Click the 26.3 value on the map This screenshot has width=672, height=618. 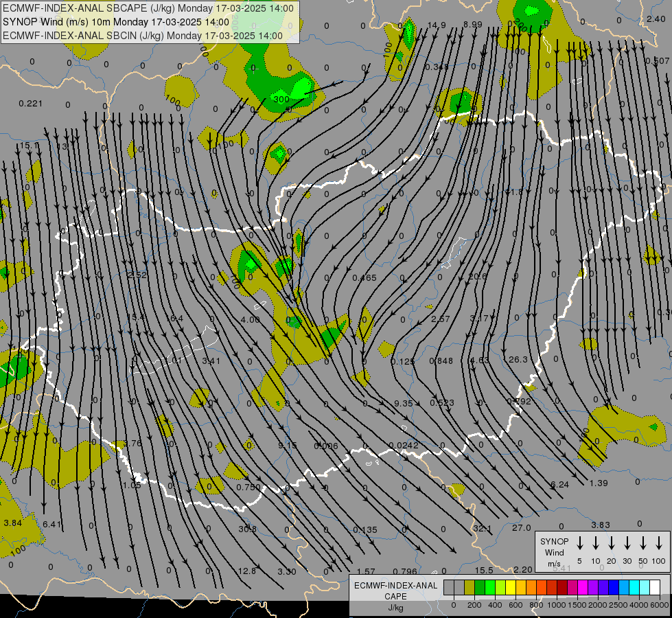coord(518,359)
